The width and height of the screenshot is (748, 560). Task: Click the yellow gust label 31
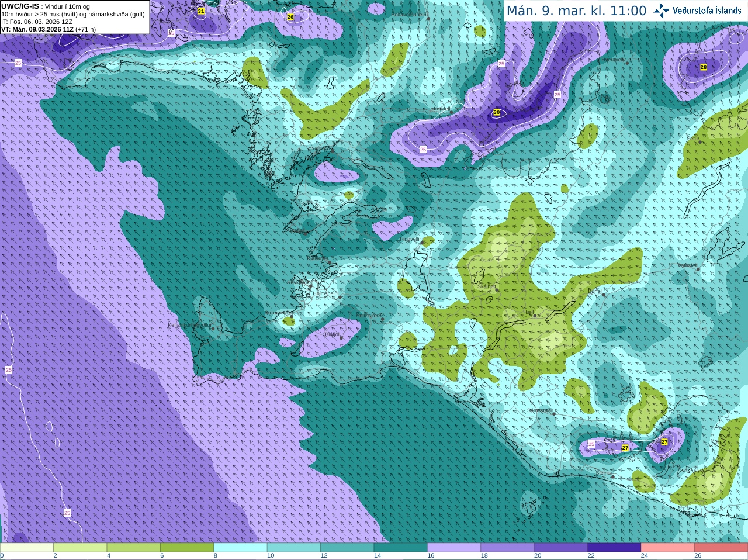coord(201,11)
